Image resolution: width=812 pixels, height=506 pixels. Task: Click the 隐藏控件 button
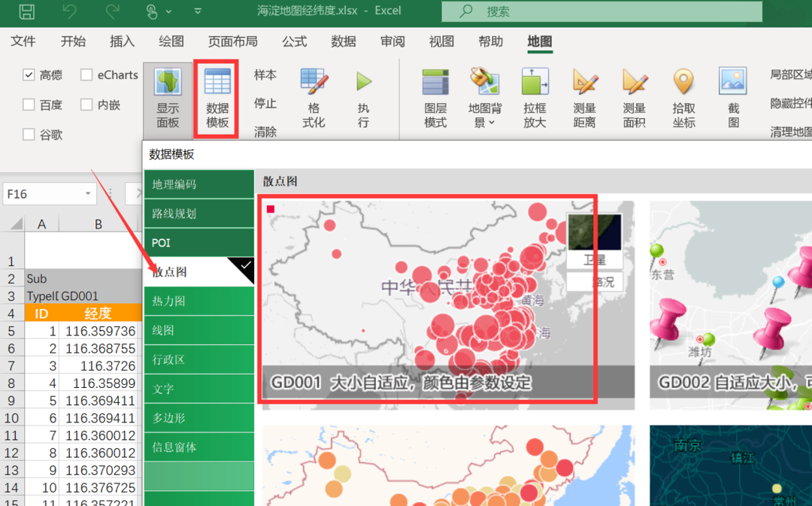tap(790, 104)
